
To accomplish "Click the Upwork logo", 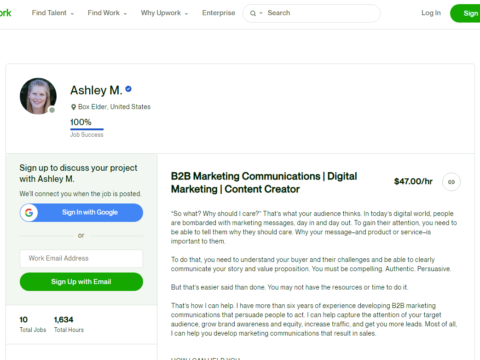I will 5,13.
